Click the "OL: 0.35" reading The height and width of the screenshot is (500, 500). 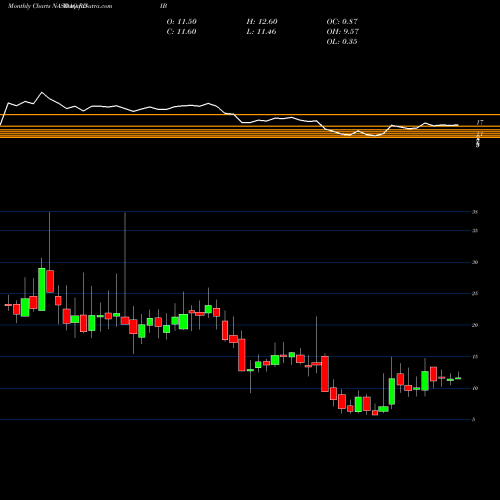pos(342,42)
